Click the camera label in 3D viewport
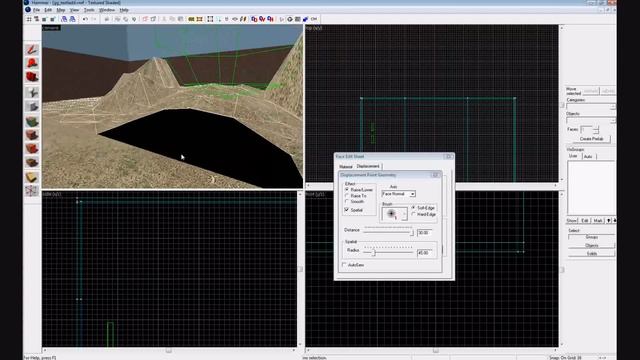Screen dimensions: 640x360 [x=51, y=28]
